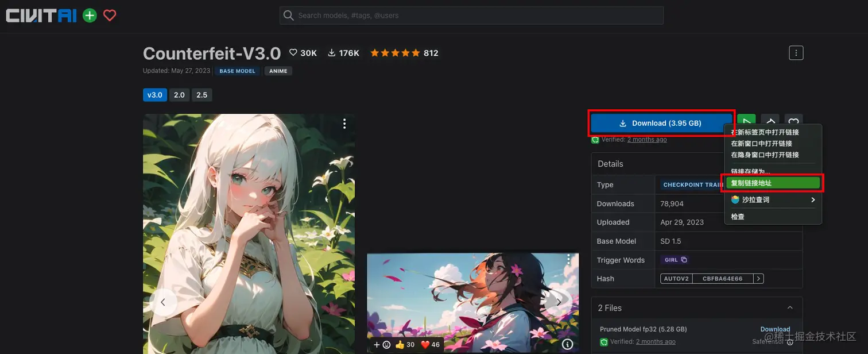Click the Counterfeit-V3.0 title

click(212, 53)
